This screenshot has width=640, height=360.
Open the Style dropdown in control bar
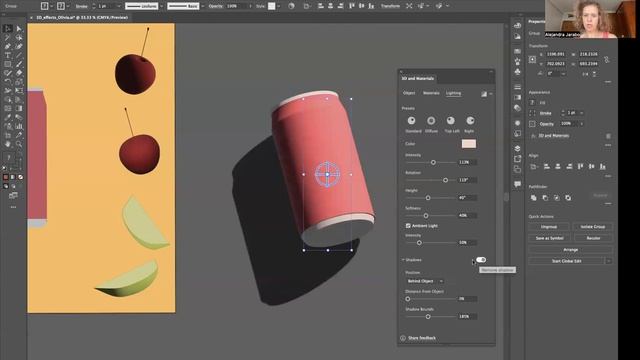pyautogui.click(x=279, y=6)
